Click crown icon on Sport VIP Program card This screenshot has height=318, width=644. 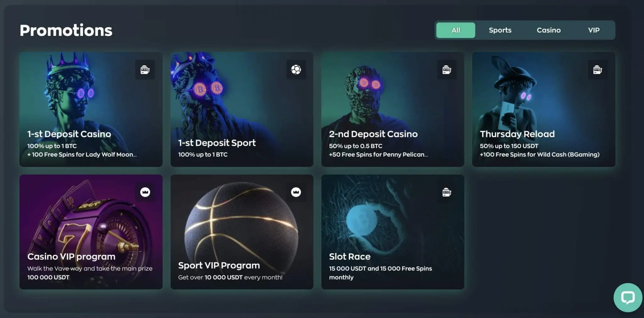pyautogui.click(x=296, y=192)
